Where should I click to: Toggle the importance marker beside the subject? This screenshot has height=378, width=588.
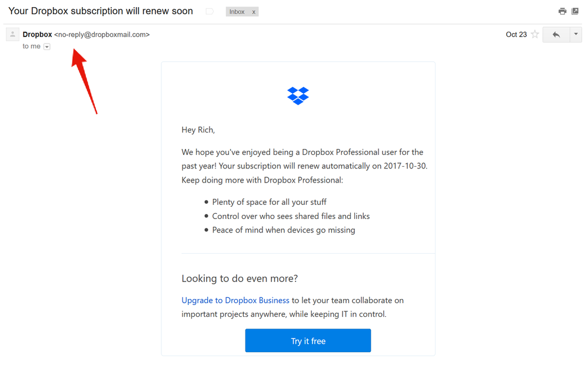coord(210,12)
